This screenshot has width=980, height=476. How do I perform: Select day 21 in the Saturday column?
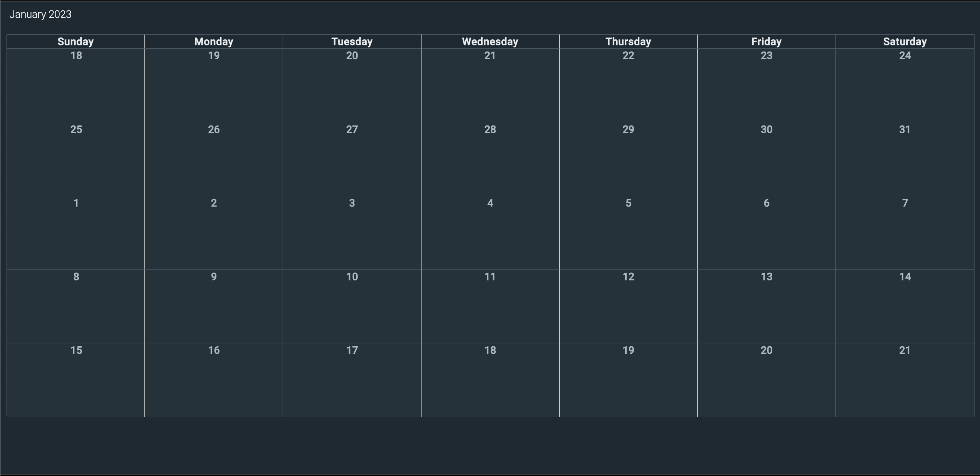pos(905,350)
